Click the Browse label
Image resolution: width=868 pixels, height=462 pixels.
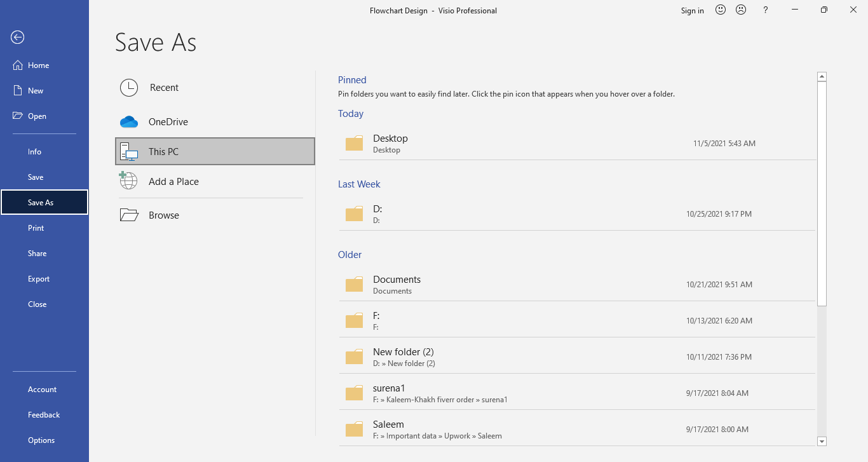(164, 215)
